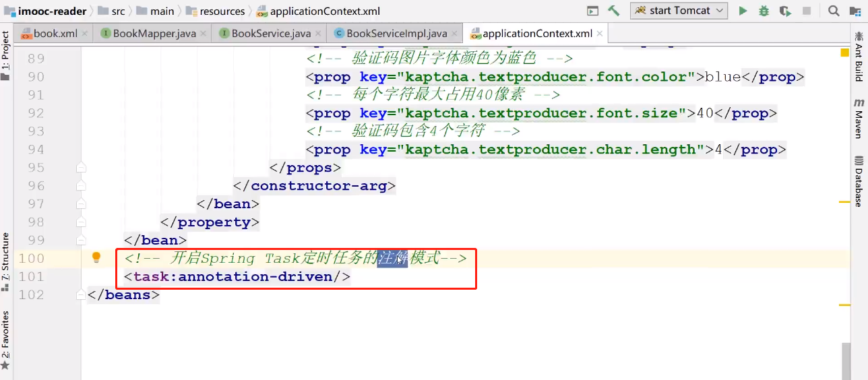
Task: Toggle the Maven tool window
Action: point(859,118)
